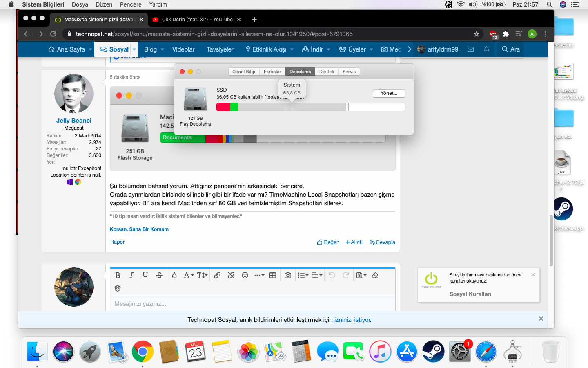Screen dimensions: 588x368
Task: Expand the Blog dropdown arrow
Action: coord(162,49)
